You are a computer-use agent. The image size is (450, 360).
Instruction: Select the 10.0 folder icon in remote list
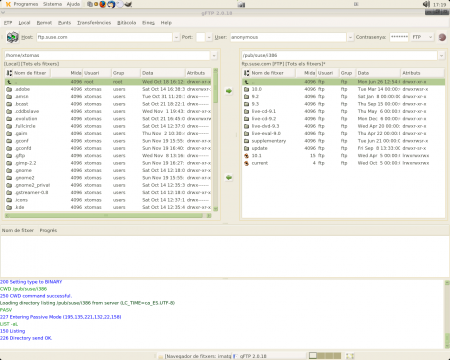tap(247, 89)
